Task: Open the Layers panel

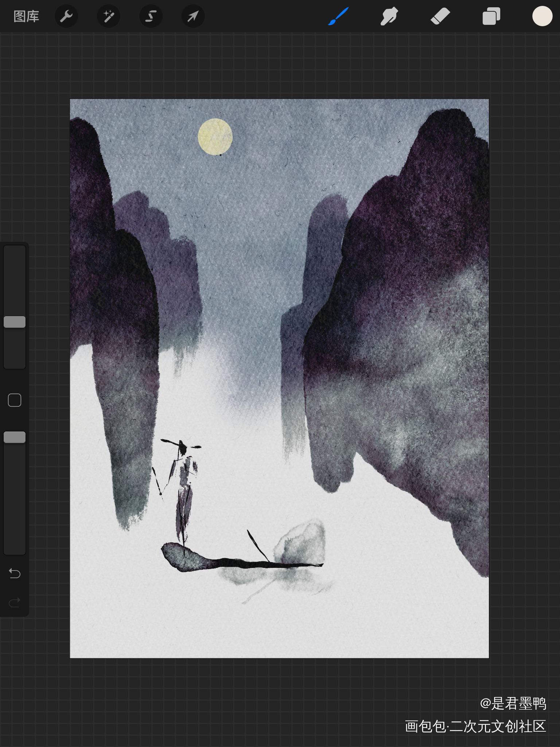Action: [491, 16]
